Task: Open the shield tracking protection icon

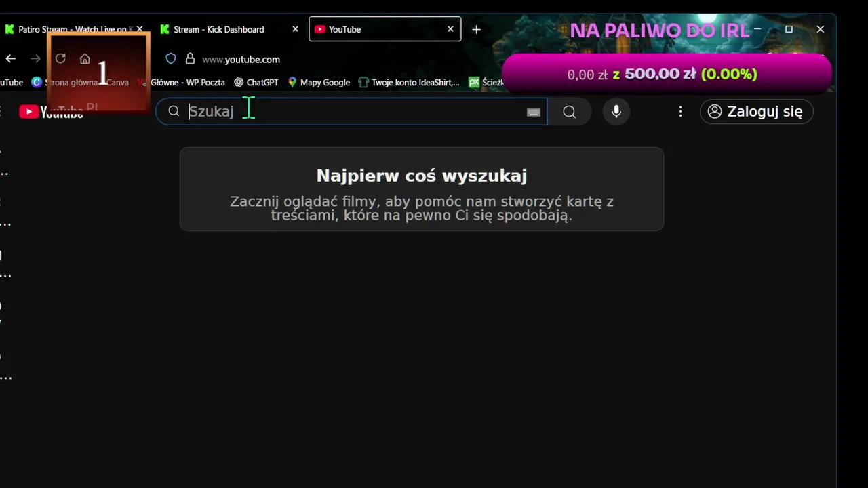Action: pos(171,59)
